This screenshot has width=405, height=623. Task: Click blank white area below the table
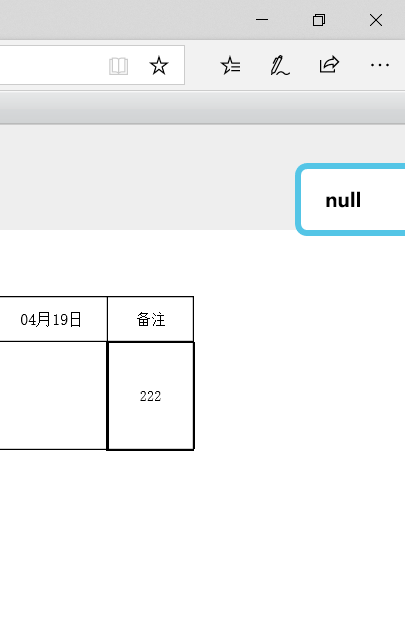(202, 536)
